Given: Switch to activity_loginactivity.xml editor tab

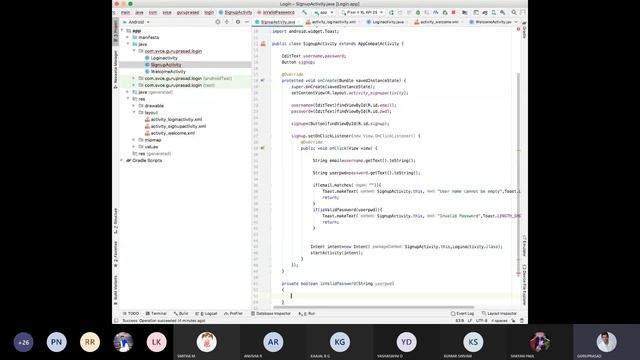Looking at the screenshot, I should coord(333,22).
